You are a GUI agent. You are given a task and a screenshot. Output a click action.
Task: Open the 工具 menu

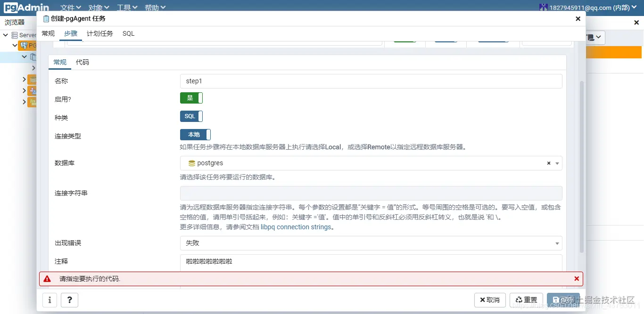(x=127, y=8)
